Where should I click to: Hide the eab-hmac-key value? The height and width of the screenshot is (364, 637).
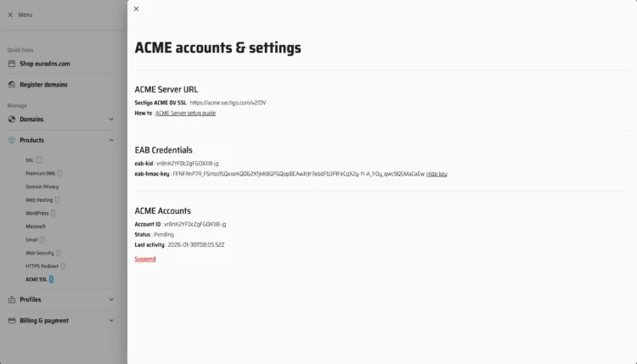pyautogui.click(x=437, y=174)
